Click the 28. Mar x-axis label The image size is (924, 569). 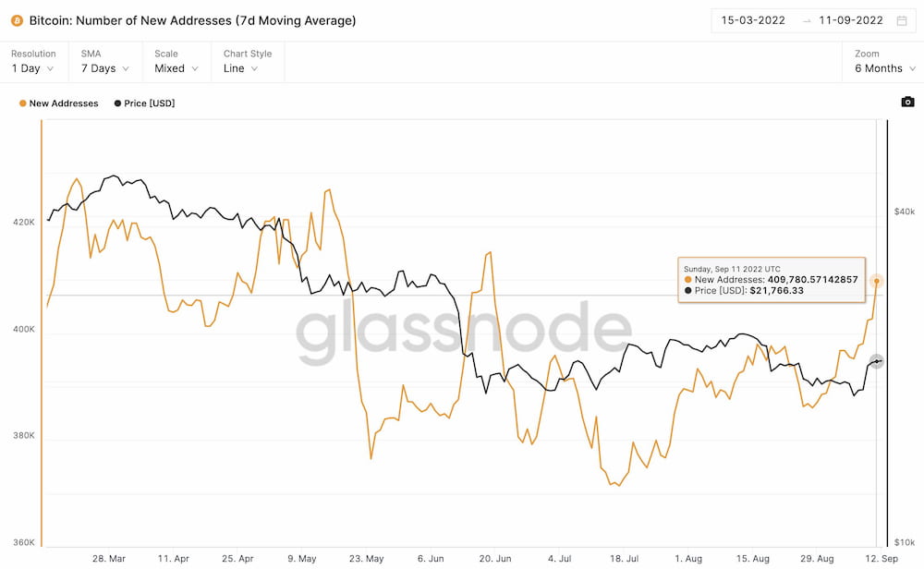[109, 559]
